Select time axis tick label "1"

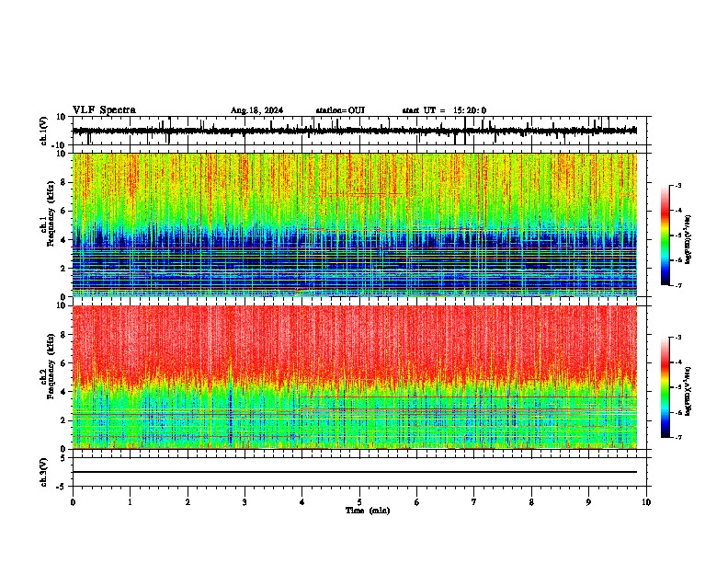(130, 502)
